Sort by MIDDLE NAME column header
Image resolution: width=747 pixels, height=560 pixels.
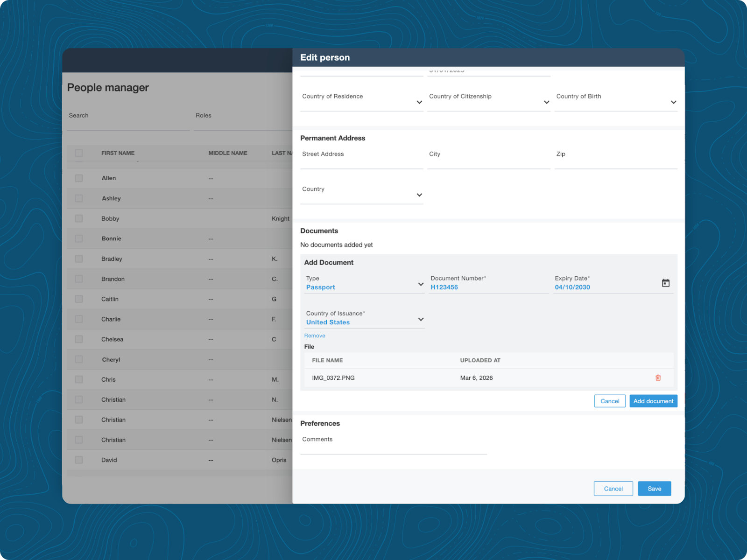coord(228,153)
